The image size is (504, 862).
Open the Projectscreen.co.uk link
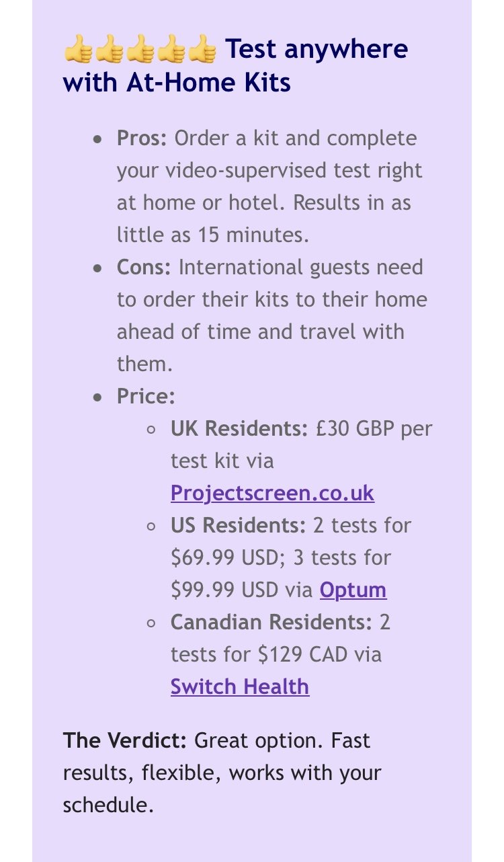272,493
